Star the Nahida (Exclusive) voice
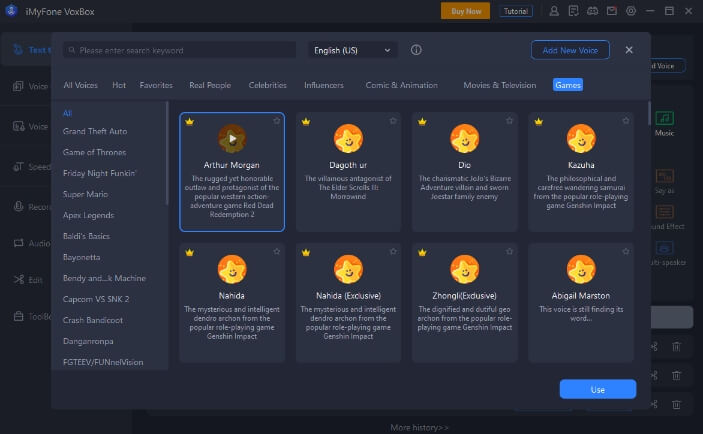Viewport: 703px width, 434px height. [393, 252]
